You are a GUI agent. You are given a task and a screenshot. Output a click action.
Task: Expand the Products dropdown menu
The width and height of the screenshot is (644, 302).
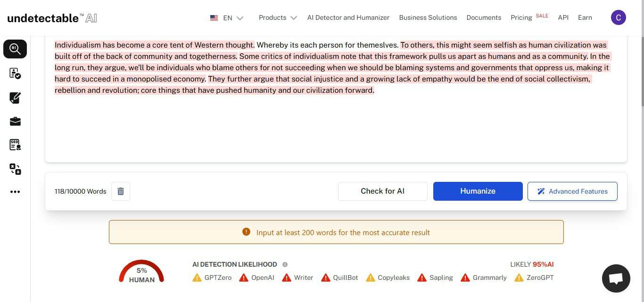click(278, 17)
